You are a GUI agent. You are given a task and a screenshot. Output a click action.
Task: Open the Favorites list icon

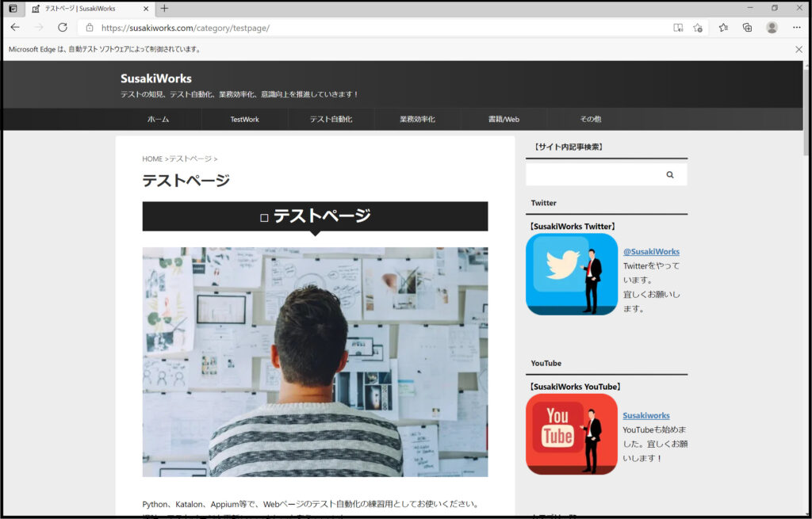point(723,28)
